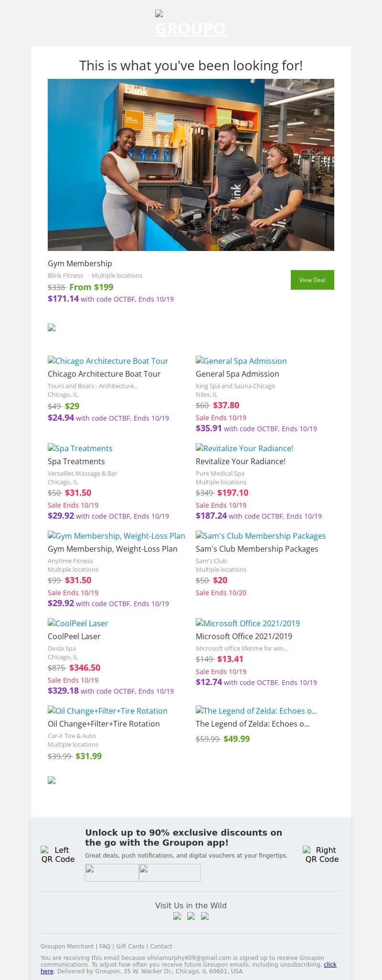Click the second app store badge
Screen dimensions: 382x980
(x=170, y=872)
